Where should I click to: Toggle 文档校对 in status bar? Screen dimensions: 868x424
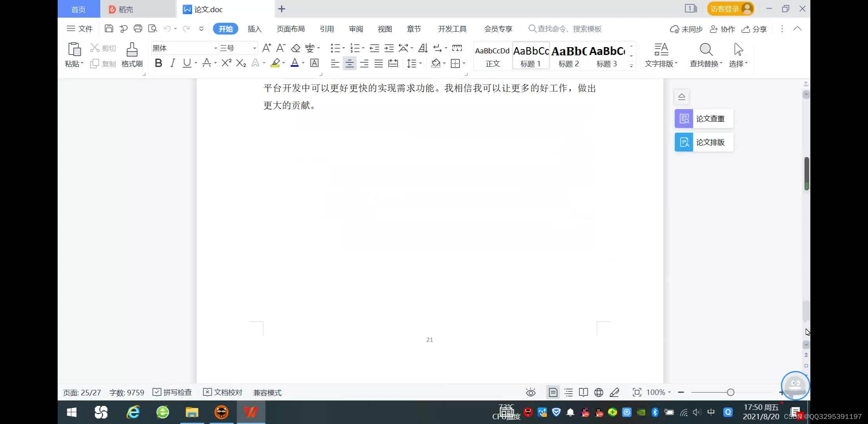(x=222, y=392)
